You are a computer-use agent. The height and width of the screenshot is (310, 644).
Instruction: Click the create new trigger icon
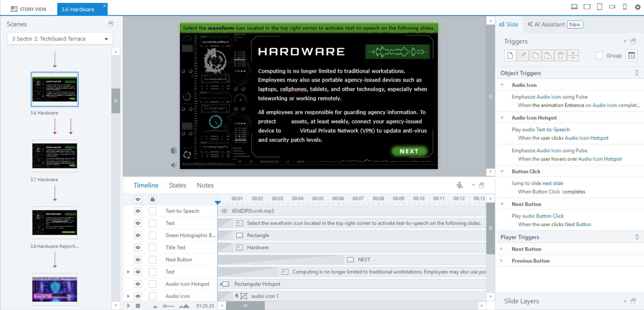[510, 56]
